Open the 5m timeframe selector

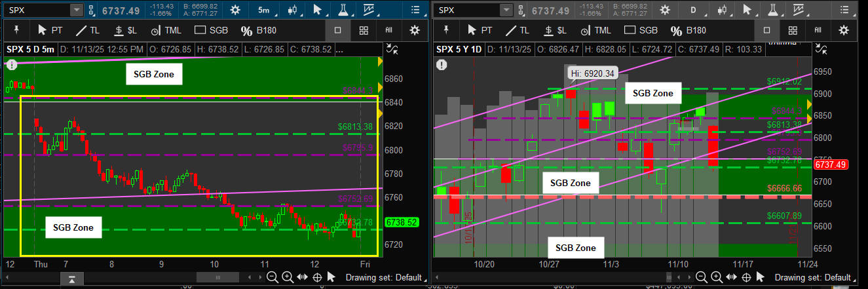point(263,10)
